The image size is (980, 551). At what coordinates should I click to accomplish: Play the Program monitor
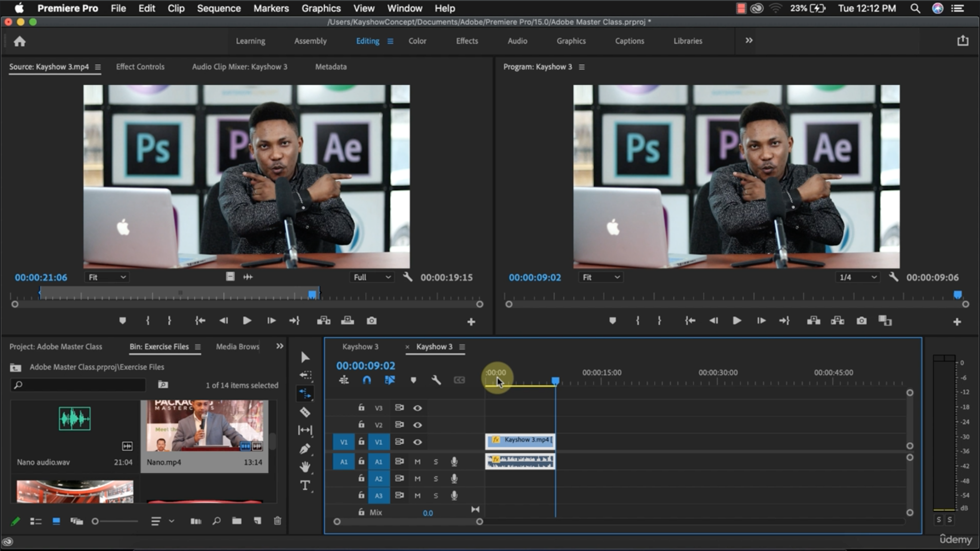[x=736, y=321]
